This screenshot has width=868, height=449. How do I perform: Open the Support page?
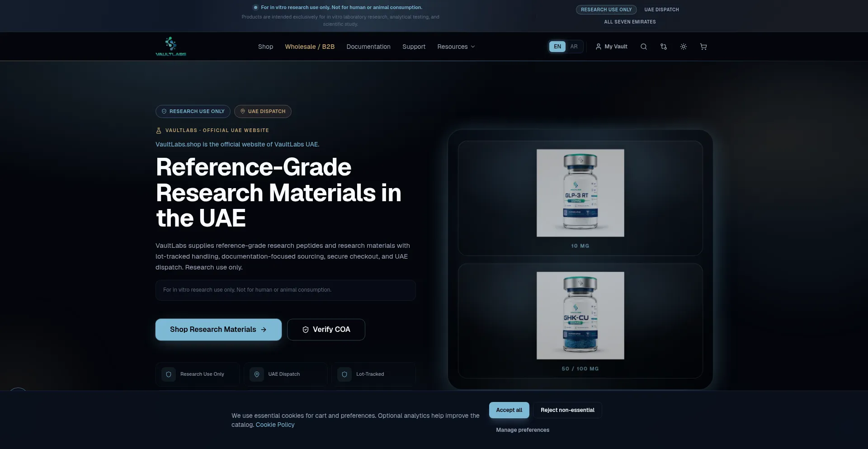pyautogui.click(x=414, y=47)
